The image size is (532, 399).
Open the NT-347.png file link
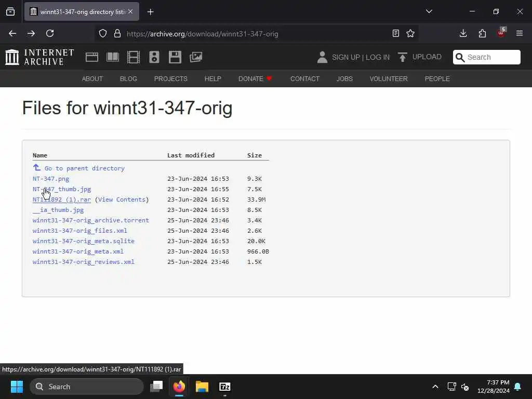click(51, 179)
